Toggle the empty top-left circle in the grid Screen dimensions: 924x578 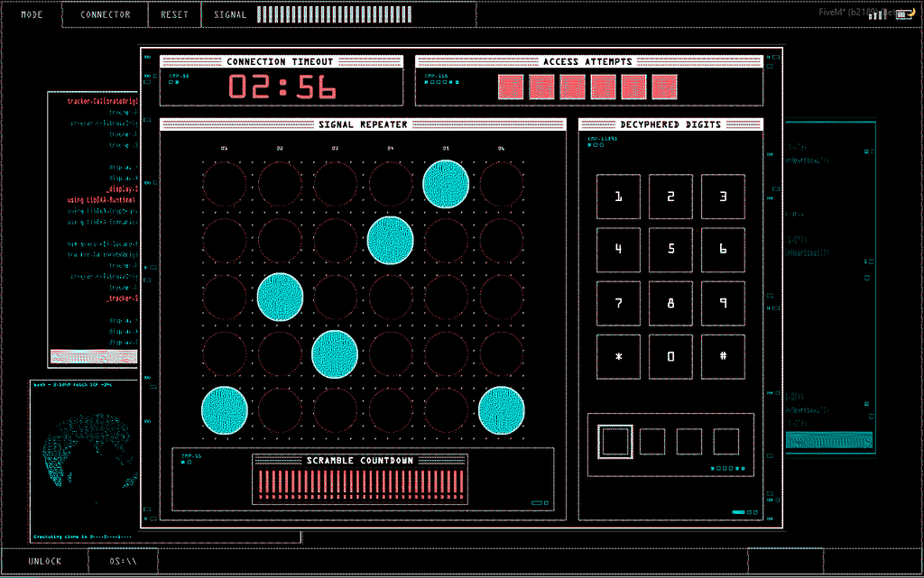(225, 184)
